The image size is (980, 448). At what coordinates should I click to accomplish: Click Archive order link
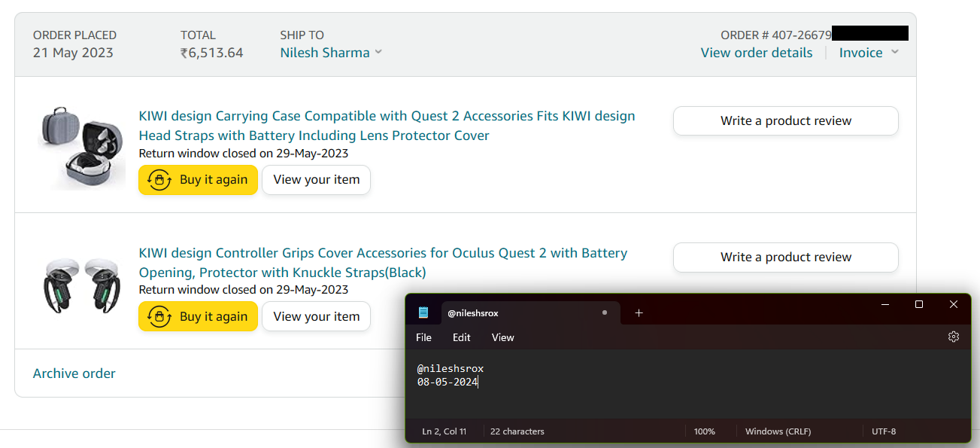click(x=74, y=373)
